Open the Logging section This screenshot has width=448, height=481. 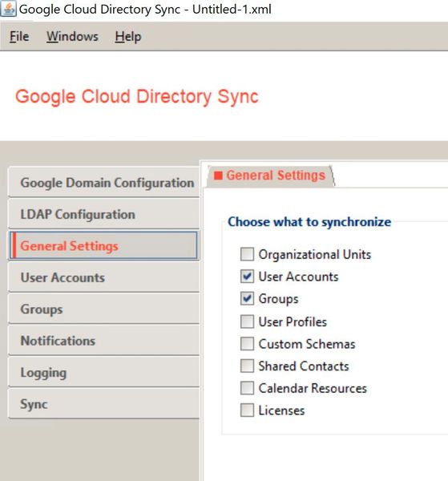pyautogui.click(x=104, y=373)
